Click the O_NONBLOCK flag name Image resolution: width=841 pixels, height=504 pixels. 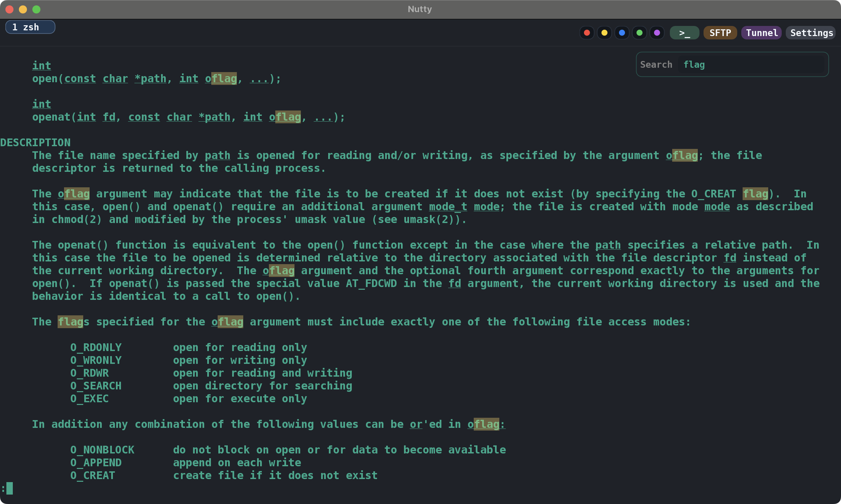pos(102,450)
